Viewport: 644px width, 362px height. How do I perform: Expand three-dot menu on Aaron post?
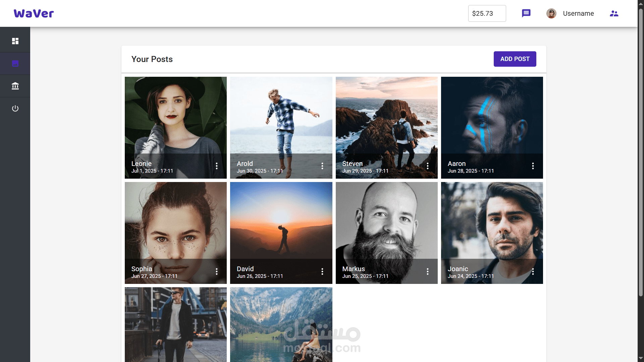533,166
